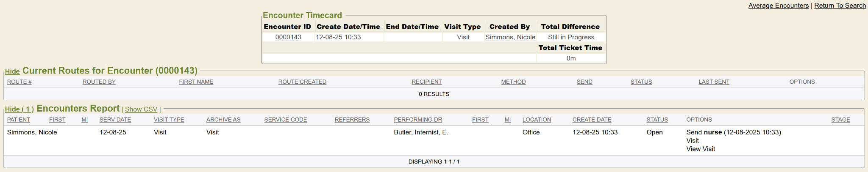Sort routes by ROUTED BY column

coord(99,82)
